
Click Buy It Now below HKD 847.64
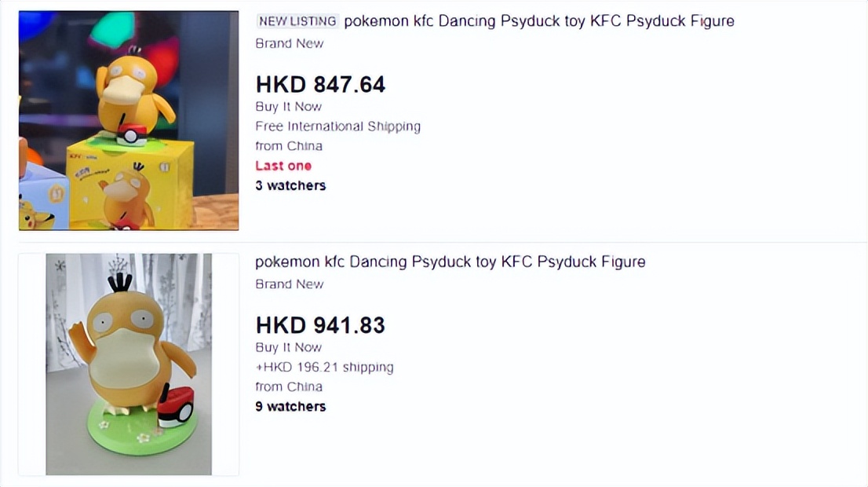tap(288, 107)
